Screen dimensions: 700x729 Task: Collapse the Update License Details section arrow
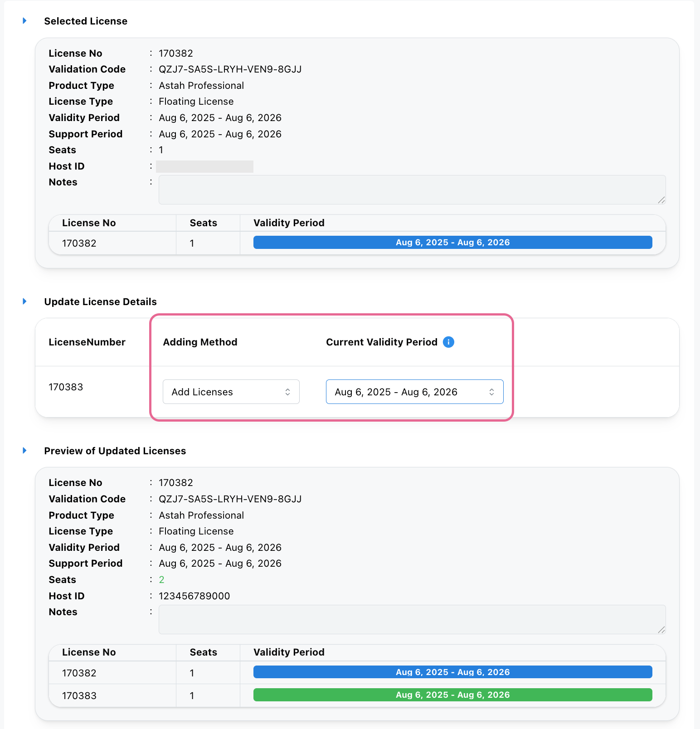click(x=24, y=301)
